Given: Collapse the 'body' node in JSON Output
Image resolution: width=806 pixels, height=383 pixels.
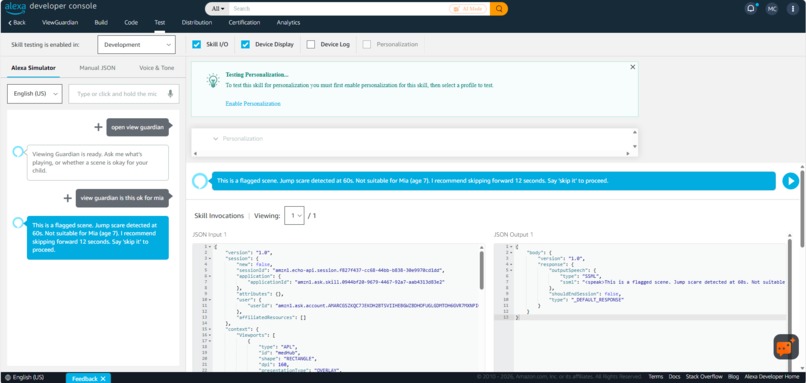Looking at the screenshot, I should click(x=511, y=253).
